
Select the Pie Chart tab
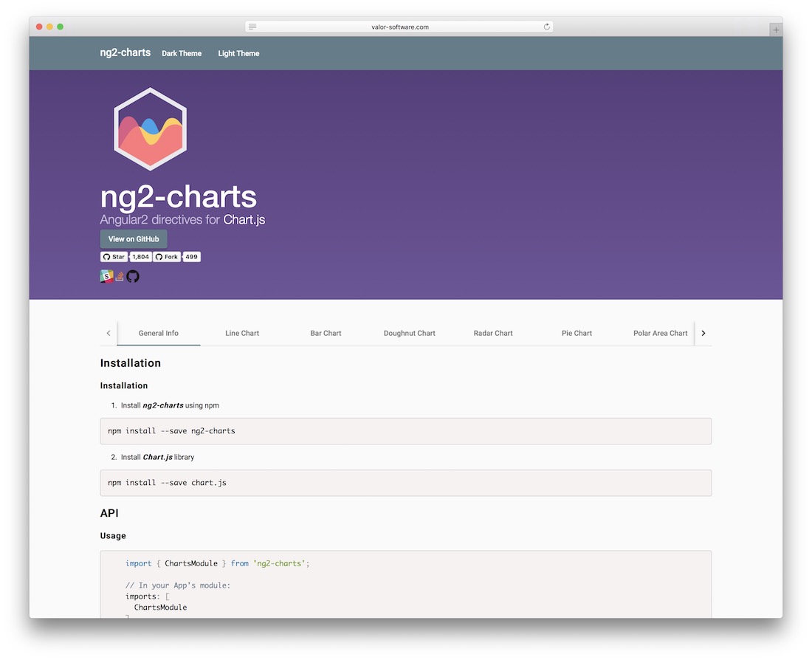[577, 333]
